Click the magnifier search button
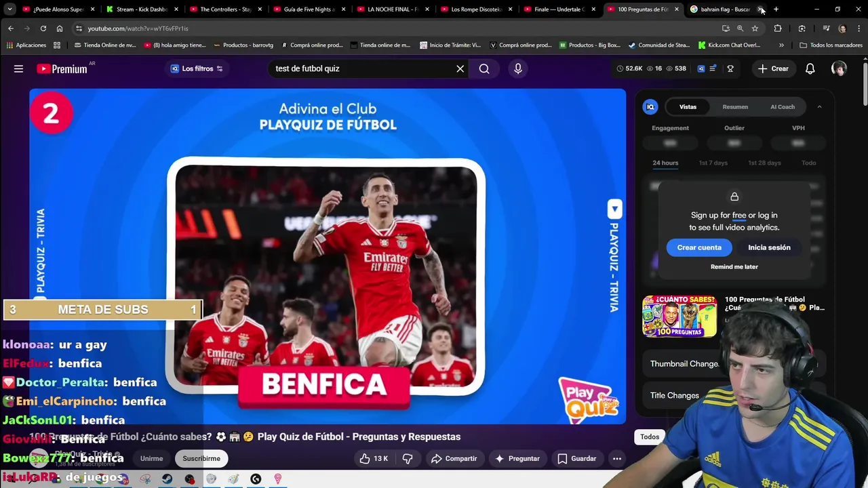Image resolution: width=868 pixels, height=488 pixels. pyautogui.click(x=484, y=68)
